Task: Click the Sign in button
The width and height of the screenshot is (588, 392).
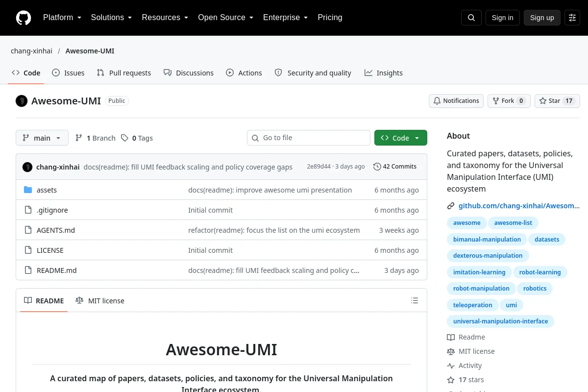Action: pyautogui.click(x=503, y=18)
